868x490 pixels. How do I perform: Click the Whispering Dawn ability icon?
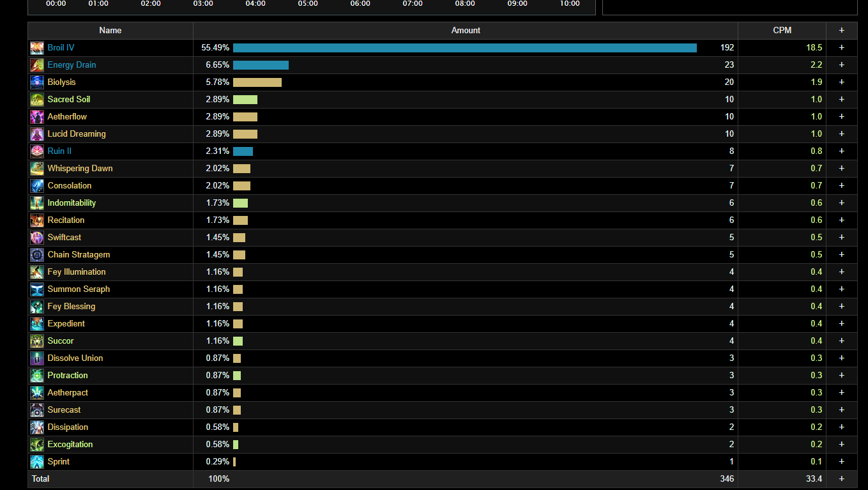[x=37, y=169]
